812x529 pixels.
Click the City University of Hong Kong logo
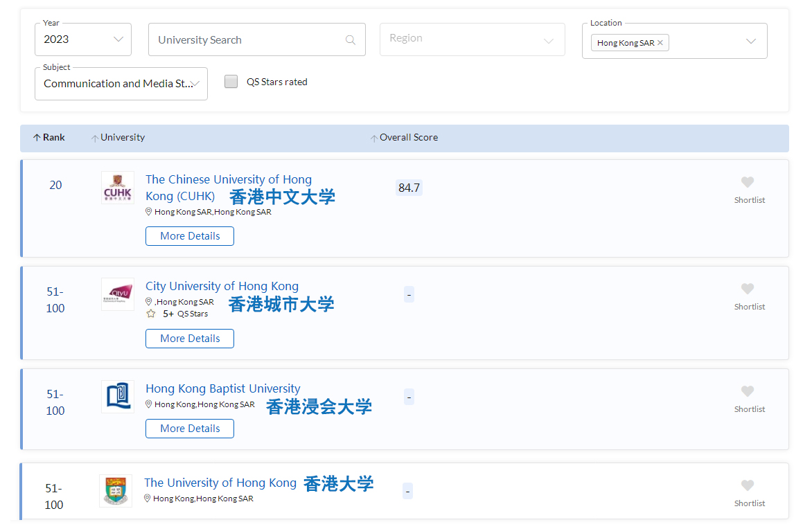click(117, 294)
